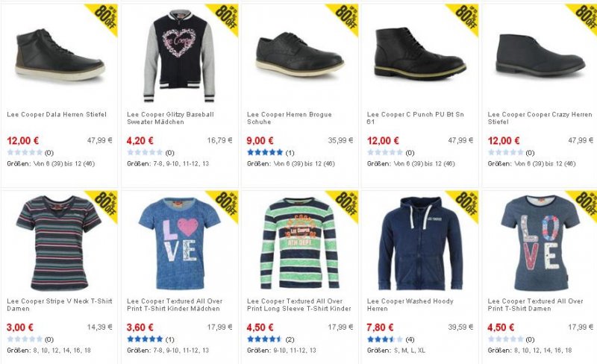
Task: Click the Washed Hoody Herren product picture
Action: tap(420, 243)
